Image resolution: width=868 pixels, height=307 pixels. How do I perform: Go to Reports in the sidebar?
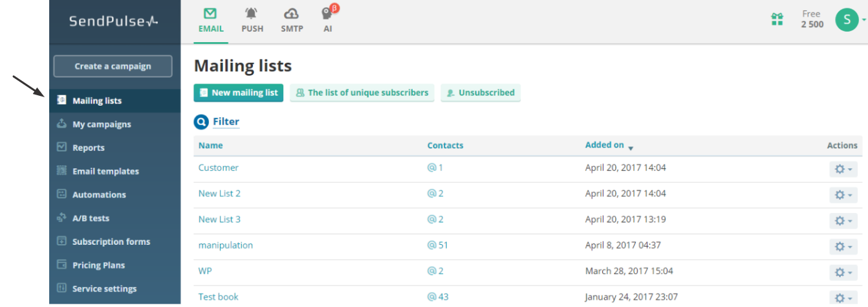pos(89,148)
